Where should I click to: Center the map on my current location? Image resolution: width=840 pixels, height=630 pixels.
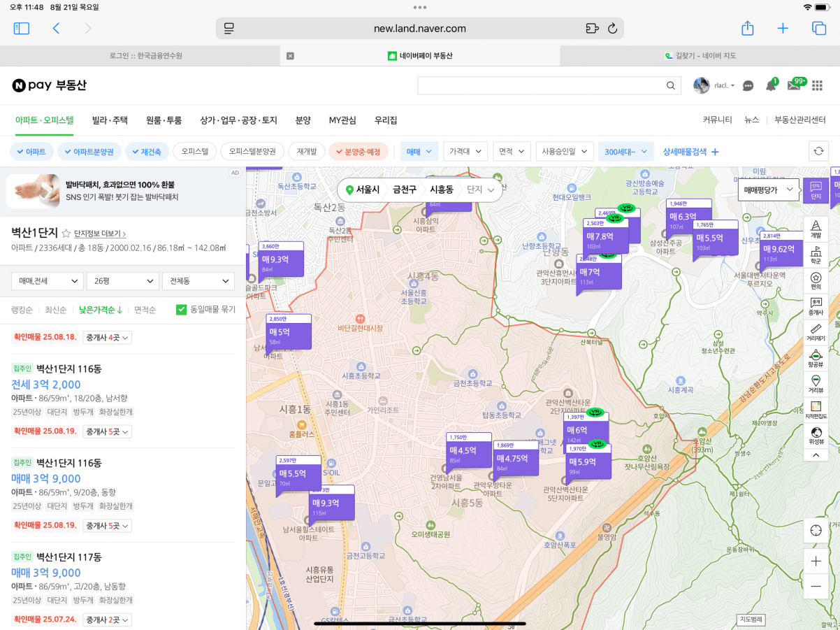tap(816, 530)
